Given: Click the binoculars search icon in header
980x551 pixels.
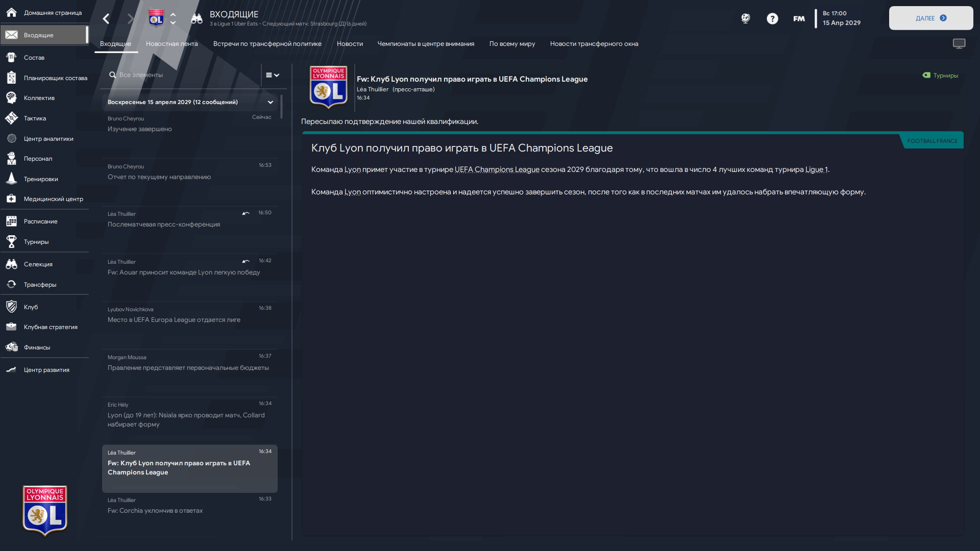Looking at the screenshot, I should click(x=197, y=19).
